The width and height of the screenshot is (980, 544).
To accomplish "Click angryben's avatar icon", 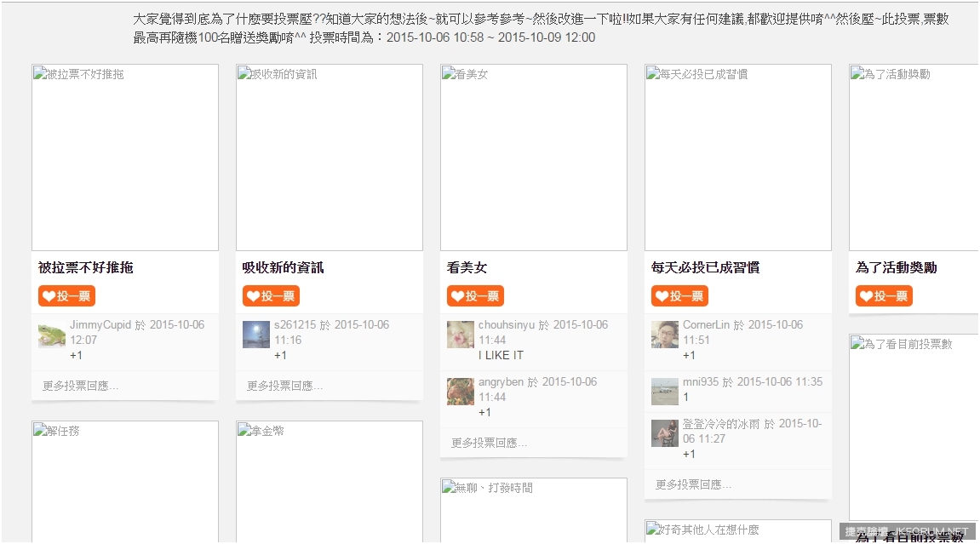I will 460,392.
